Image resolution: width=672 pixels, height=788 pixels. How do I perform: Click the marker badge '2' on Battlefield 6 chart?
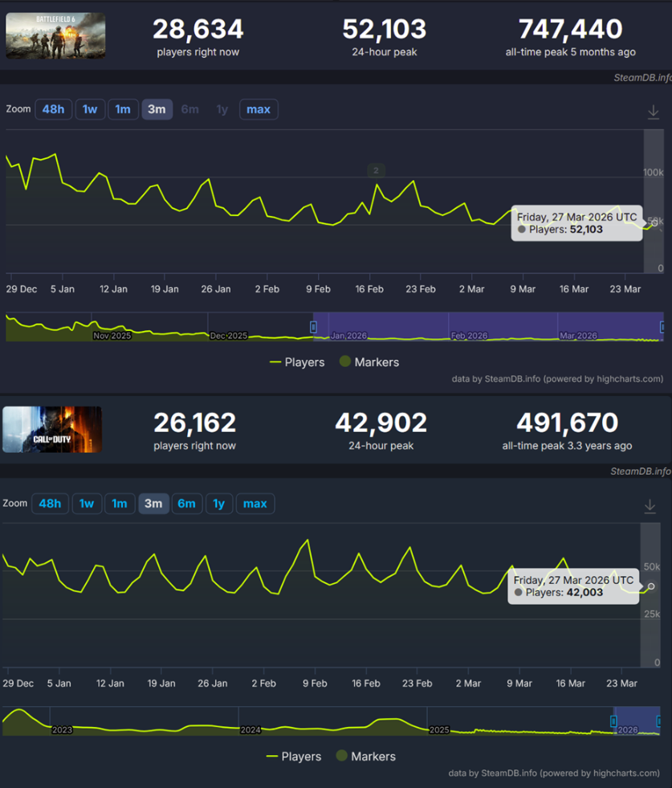(377, 170)
